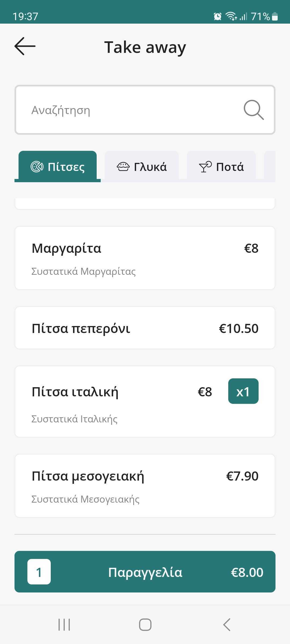
Task: Switch to the Γλυκά tab
Action: pyautogui.click(x=142, y=167)
